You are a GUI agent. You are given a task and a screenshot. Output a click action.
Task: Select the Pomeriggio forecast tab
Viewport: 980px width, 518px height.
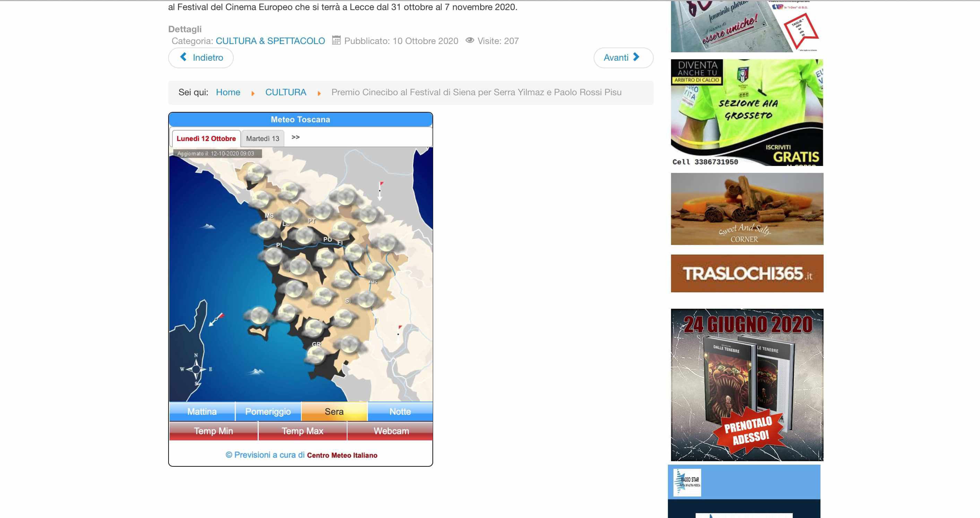pyautogui.click(x=268, y=412)
